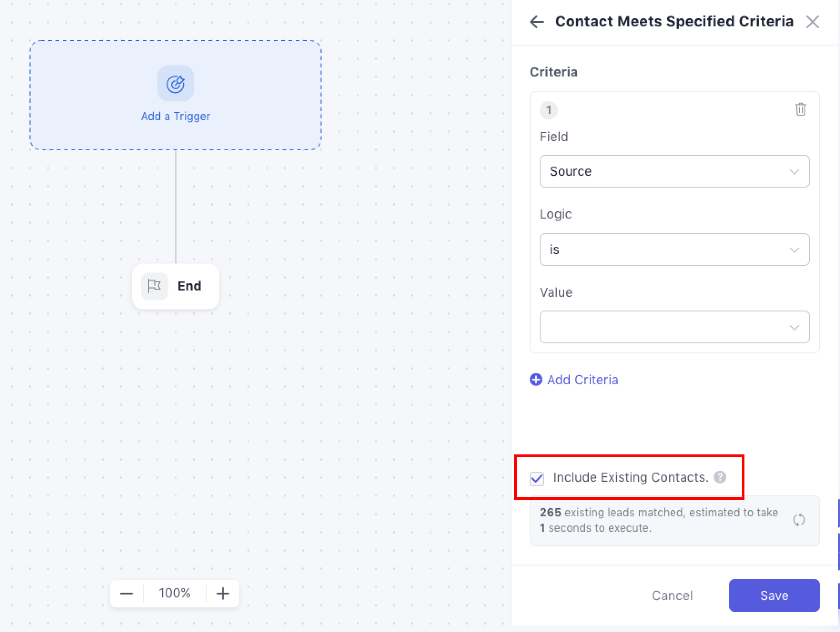
Task: Uncheck the Include Existing Contacts checkbox
Action: (537, 478)
